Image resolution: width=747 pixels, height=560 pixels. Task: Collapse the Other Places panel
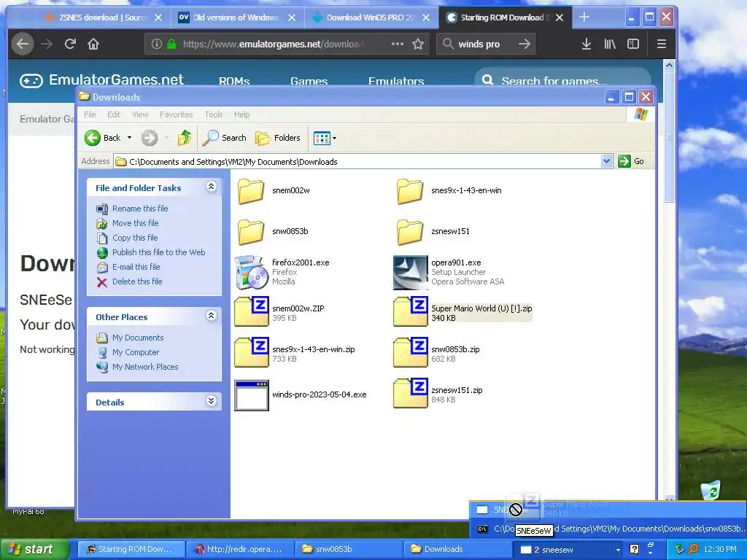coord(211,316)
